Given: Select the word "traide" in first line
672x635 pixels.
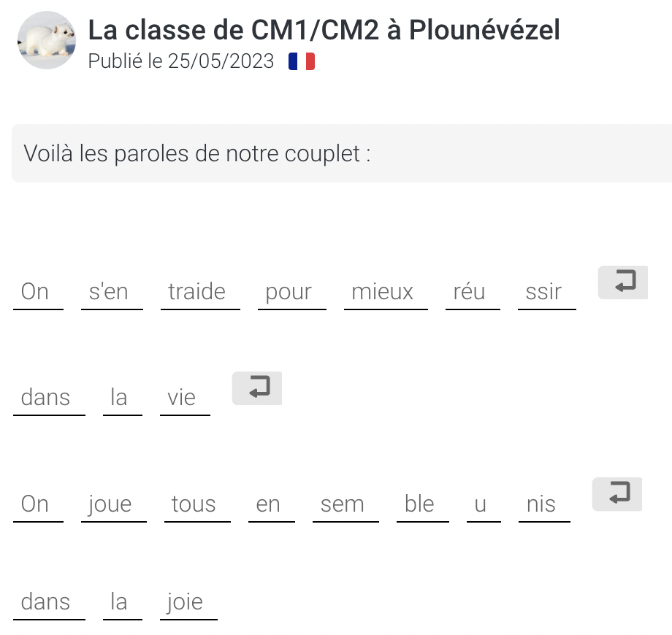Looking at the screenshot, I should (x=196, y=292).
